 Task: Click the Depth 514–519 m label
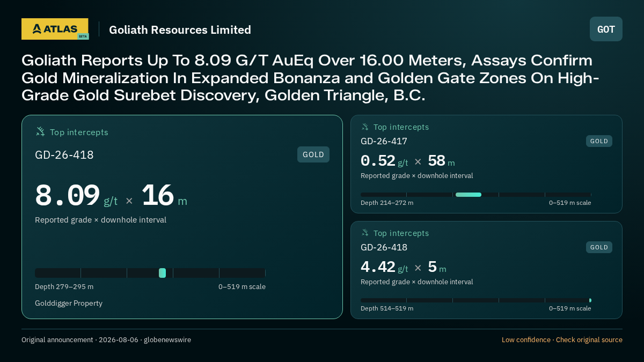coord(387,308)
